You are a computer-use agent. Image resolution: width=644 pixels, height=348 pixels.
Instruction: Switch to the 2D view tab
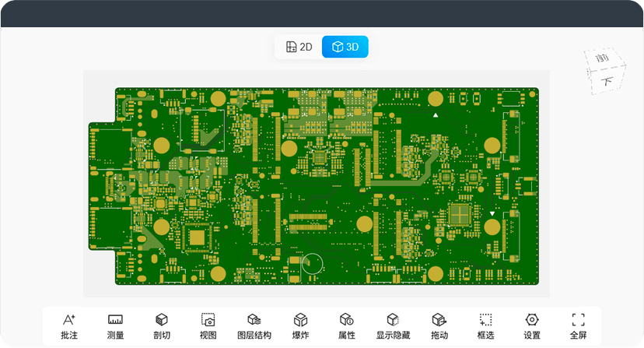point(299,47)
